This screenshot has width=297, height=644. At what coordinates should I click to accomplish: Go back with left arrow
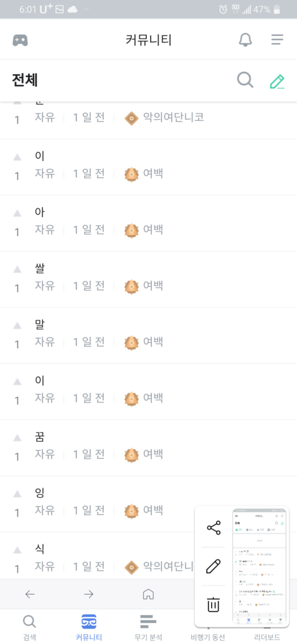pos(30,594)
